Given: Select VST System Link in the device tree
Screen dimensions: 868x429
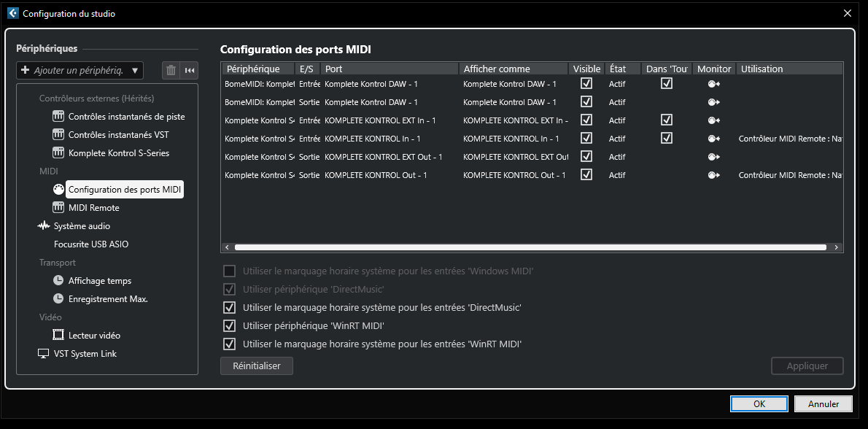Looking at the screenshot, I should pyautogui.click(x=85, y=354).
